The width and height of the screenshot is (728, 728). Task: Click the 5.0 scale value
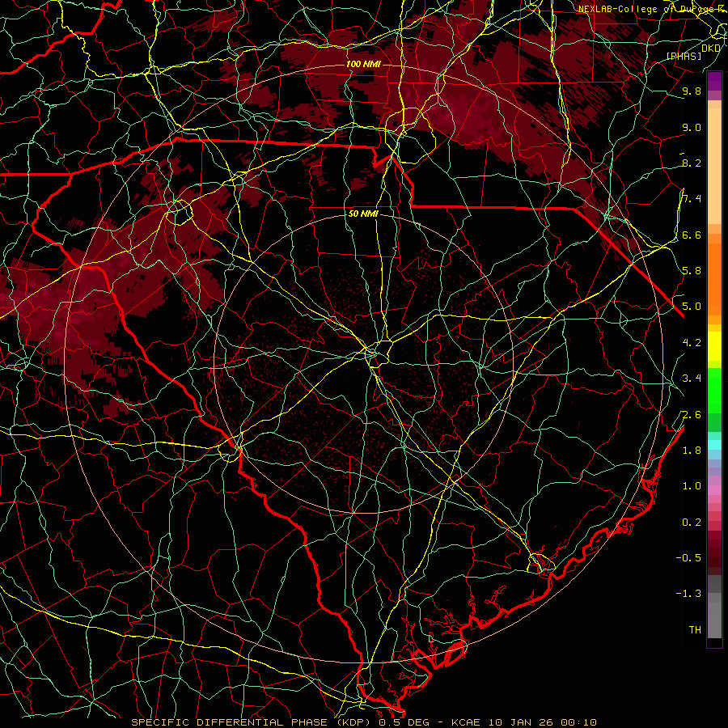click(x=692, y=307)
